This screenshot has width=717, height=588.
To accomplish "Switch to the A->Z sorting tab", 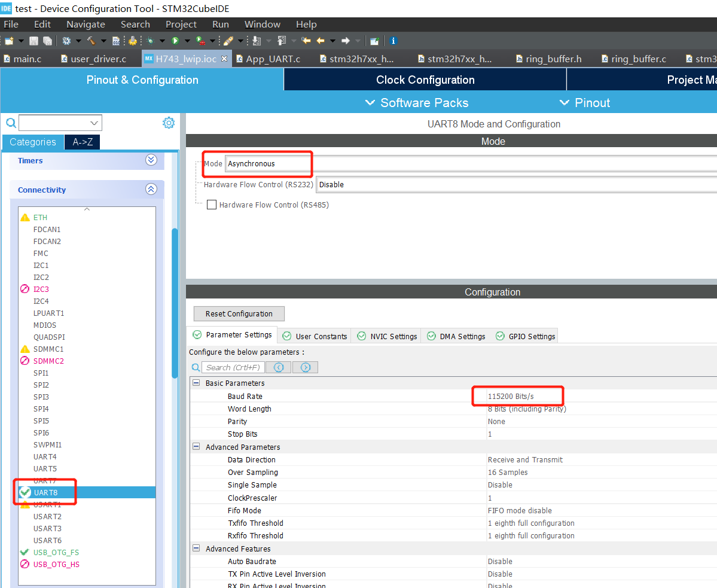I will pos(83,142).
